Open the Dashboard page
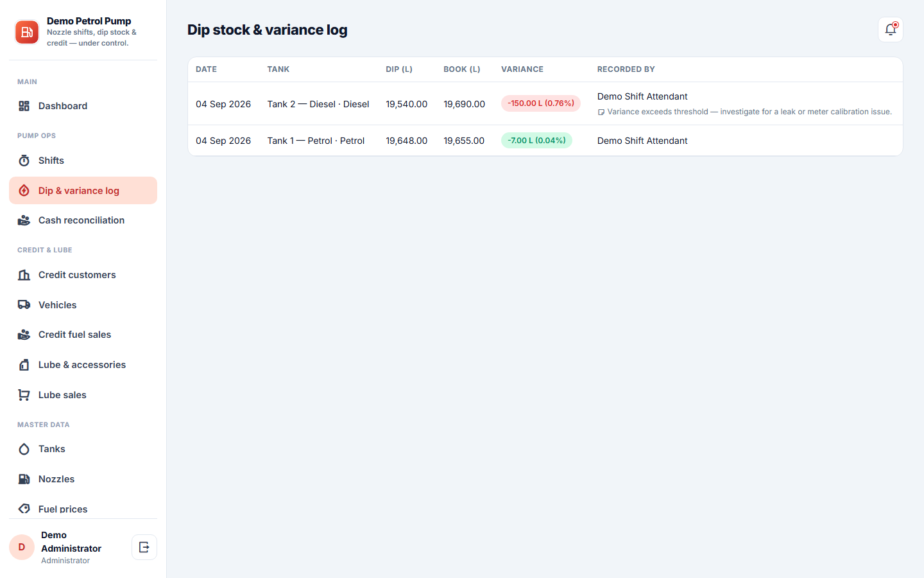Image resolution: width=924 pixels, height=578 pixels. 83,106
